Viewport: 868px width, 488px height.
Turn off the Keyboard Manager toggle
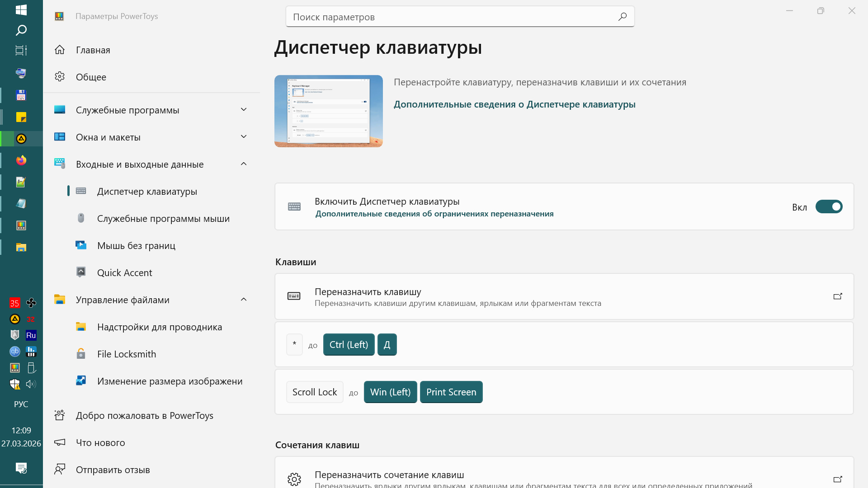(829, 206)
